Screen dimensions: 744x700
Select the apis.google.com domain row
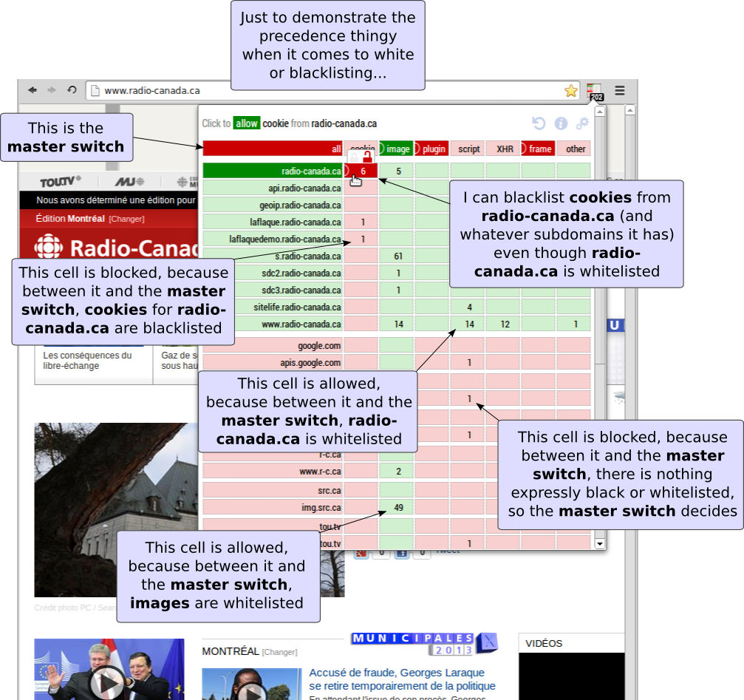click(x=273, y=363)
